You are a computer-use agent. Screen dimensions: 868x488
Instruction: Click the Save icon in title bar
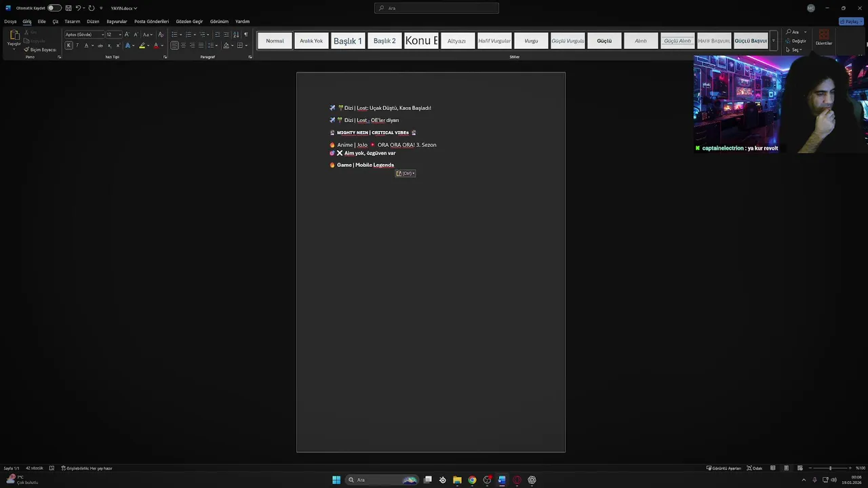[x=68, y=8]
